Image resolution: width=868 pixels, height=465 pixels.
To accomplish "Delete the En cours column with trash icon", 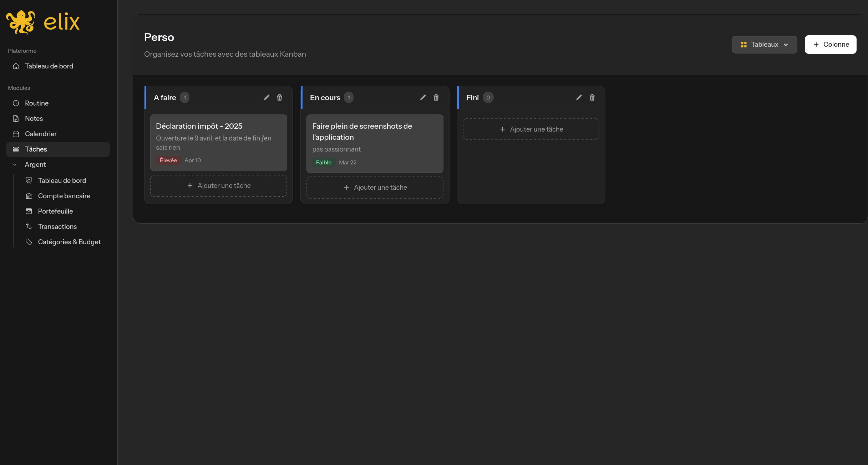I will 436,97.
